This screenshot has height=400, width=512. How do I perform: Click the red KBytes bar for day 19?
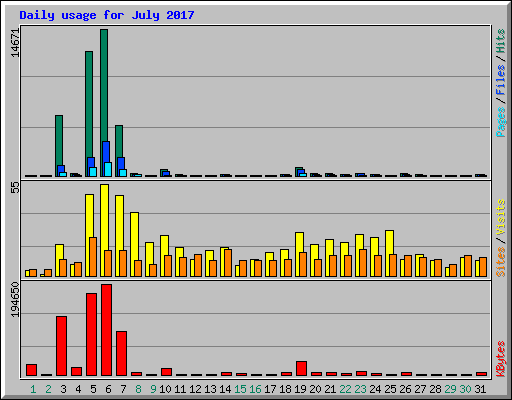pos(302,369)
